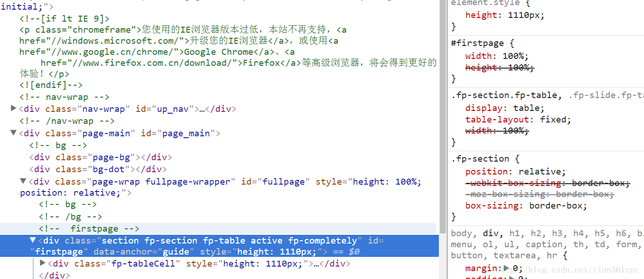Click the .fp-section { selector
Screen dimensions: 644x279
pos(485,159)
